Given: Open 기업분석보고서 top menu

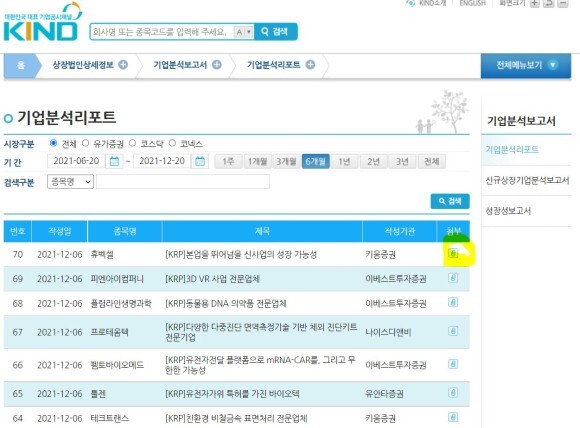Looking at the screenshot, I should pos(180,65).
